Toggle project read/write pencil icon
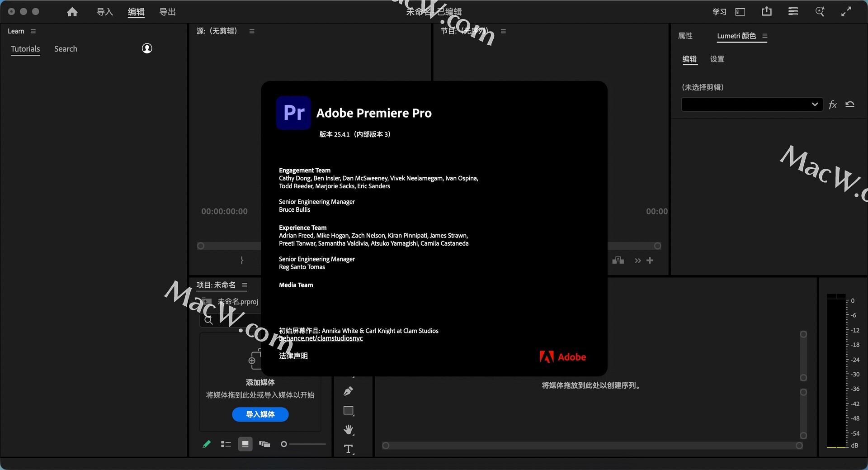 pos(207,444)
